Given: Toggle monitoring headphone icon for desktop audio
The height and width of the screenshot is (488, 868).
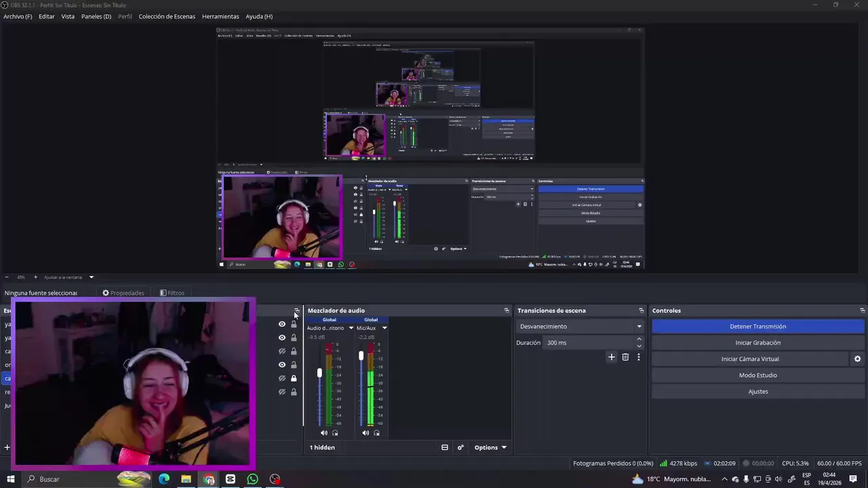Looking at the screenshot, I should click(334, 433).
